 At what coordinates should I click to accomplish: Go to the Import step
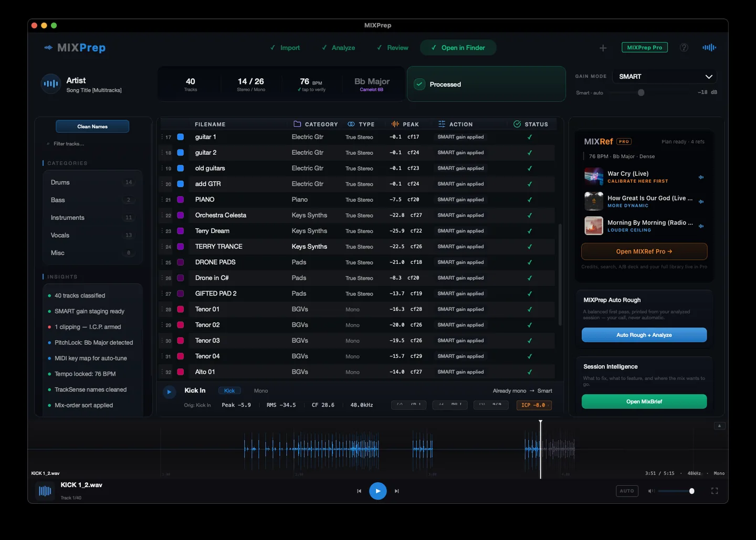tap(285, 48)
